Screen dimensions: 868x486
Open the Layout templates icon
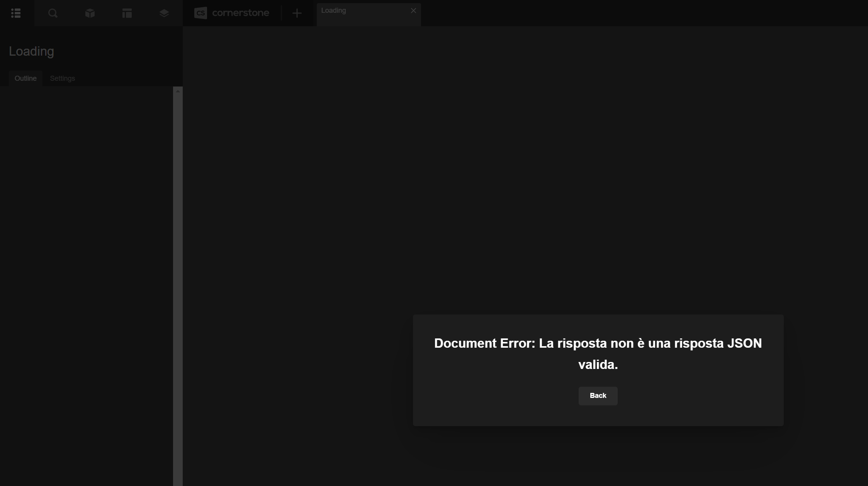tap(127, 13)
